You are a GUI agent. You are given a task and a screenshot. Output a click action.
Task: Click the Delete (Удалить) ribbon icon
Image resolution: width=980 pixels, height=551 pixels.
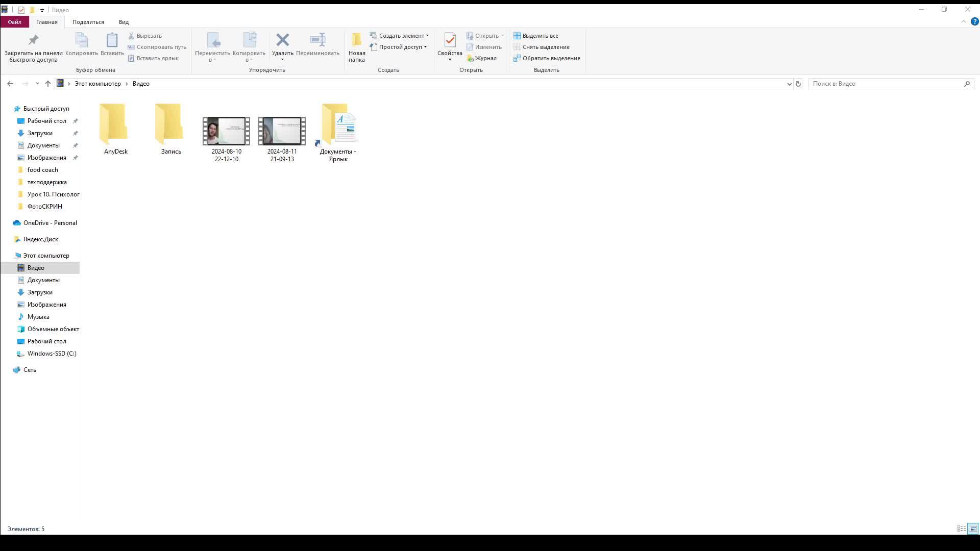tap(282, 40)
